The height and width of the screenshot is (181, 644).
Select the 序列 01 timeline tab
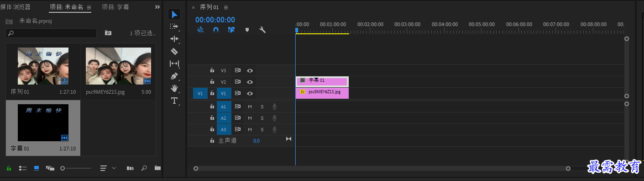209,7
